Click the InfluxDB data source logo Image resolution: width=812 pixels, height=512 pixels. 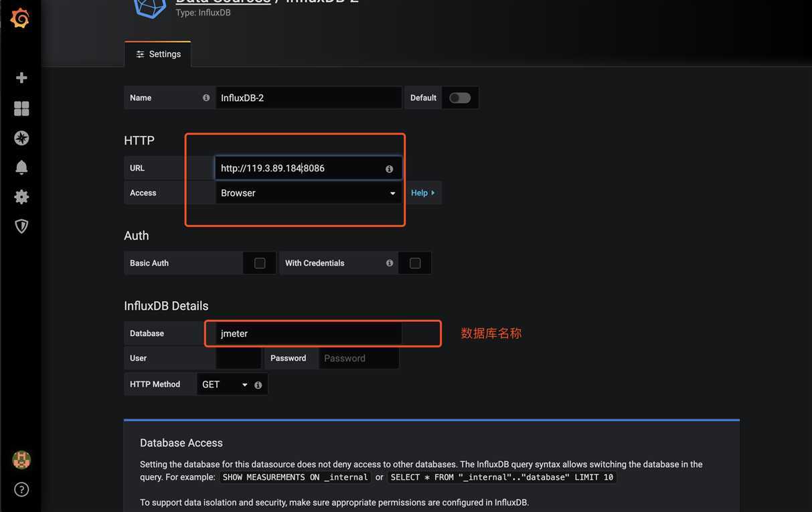tap(150, 8)
